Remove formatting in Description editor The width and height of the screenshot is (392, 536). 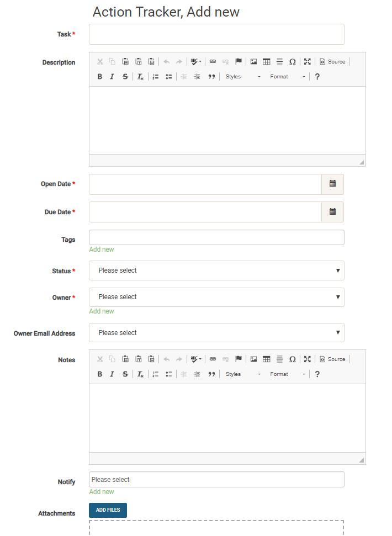pos(140,77)
